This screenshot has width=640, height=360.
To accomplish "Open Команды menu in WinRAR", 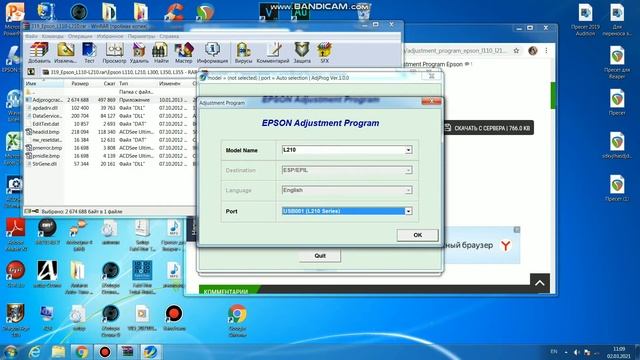I will (x=53, y=36).
